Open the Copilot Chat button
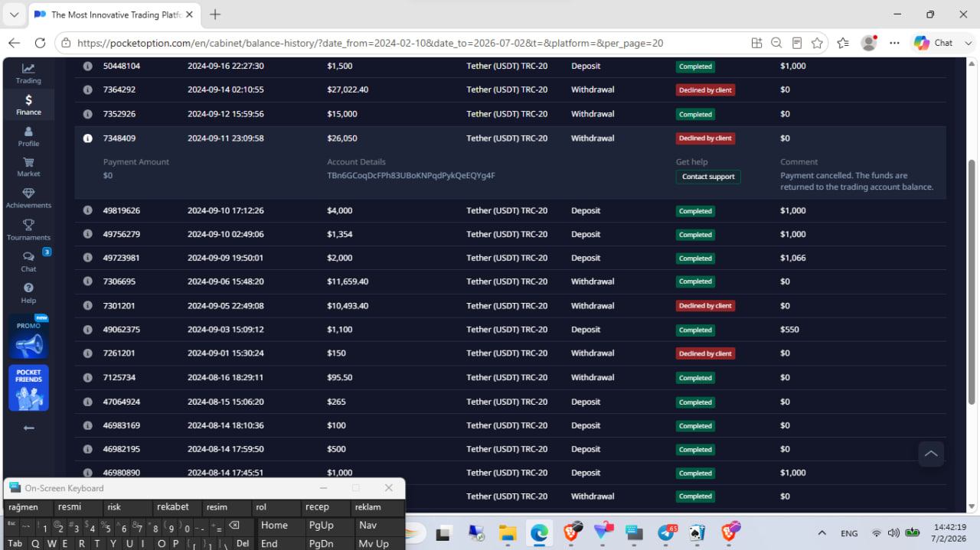Viewport: 980px width, 550px height. [933, 43]
